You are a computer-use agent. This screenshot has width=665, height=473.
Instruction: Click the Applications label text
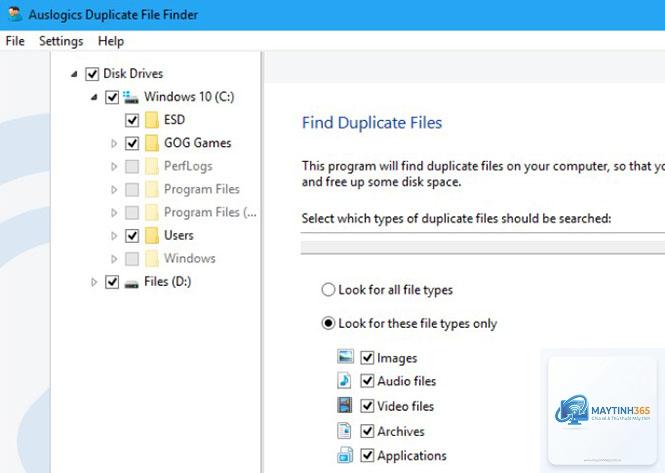coord(412,456)
